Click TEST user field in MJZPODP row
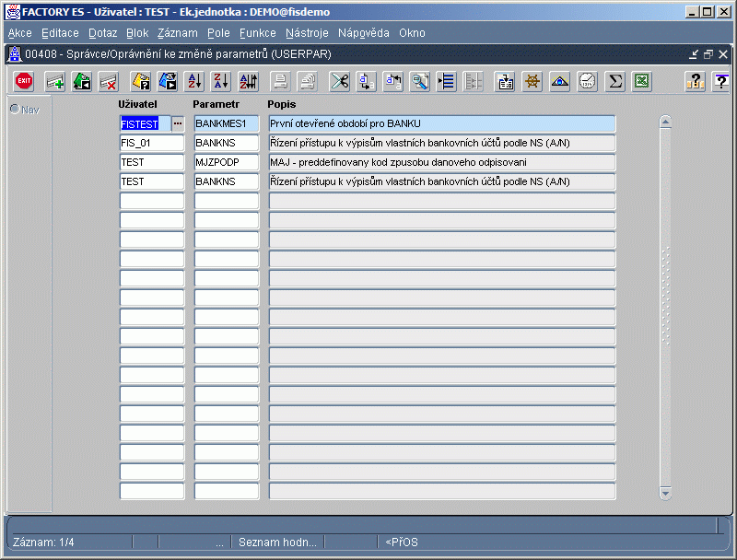 tap(152, 162)
